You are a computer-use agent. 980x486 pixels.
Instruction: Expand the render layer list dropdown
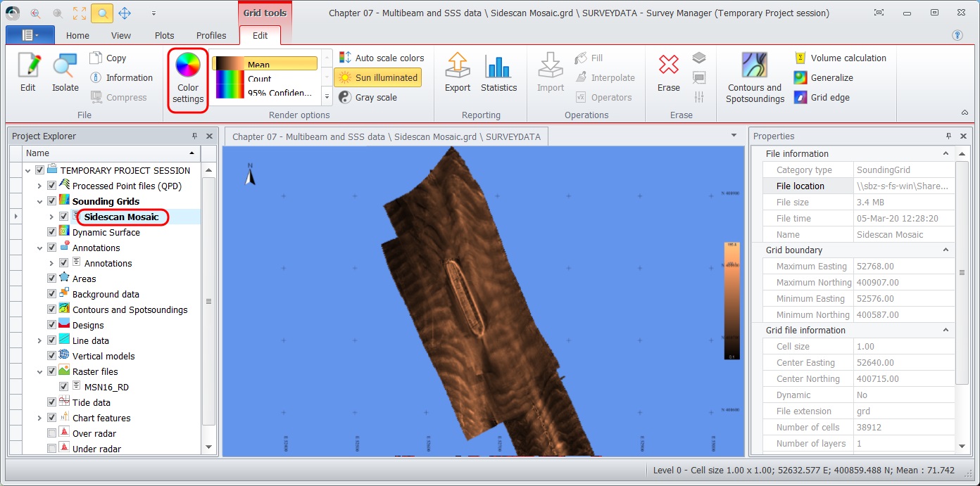327,96
